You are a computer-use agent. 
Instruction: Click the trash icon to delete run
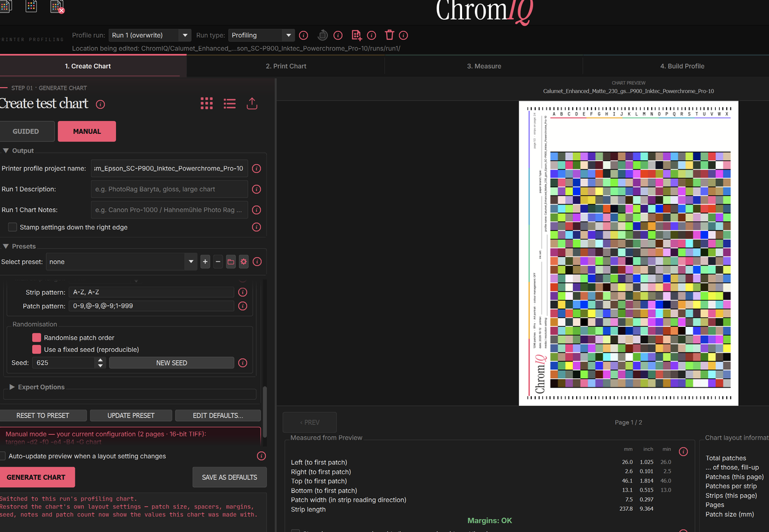coord(389,35)
